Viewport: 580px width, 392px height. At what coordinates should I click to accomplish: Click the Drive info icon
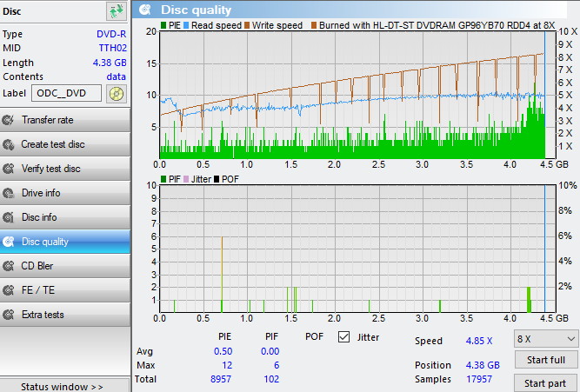[x=9, y=193]
